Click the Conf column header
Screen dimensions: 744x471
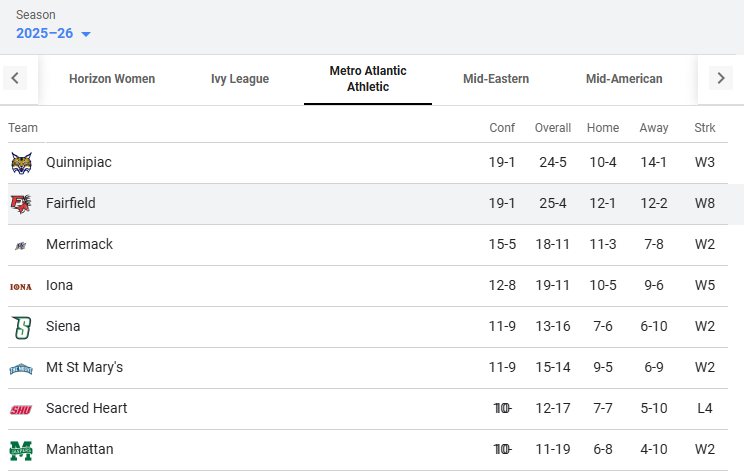coord(502,128)
